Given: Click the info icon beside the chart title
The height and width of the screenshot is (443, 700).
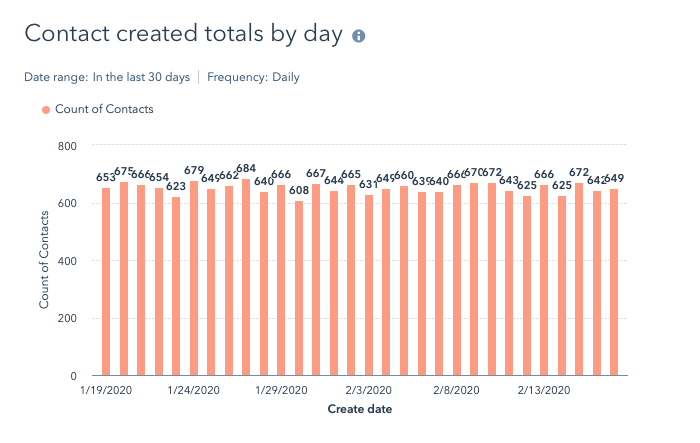Looking at the screenshot, I should (359, 36).
